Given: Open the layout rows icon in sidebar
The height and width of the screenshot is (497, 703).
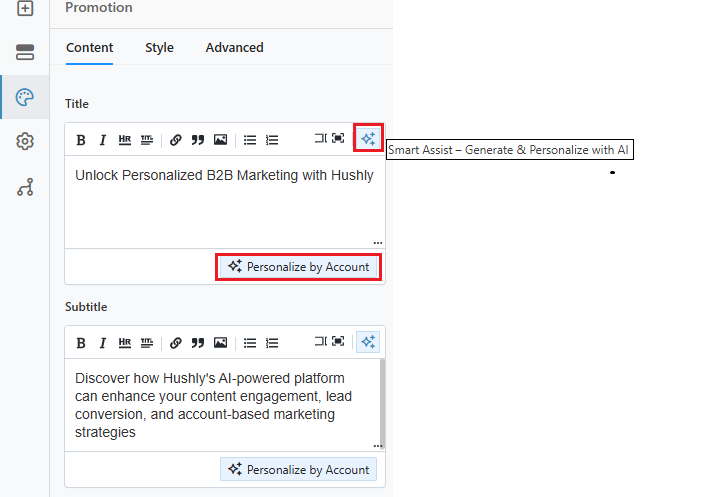Looking at the screenshot, I should 25,52.
